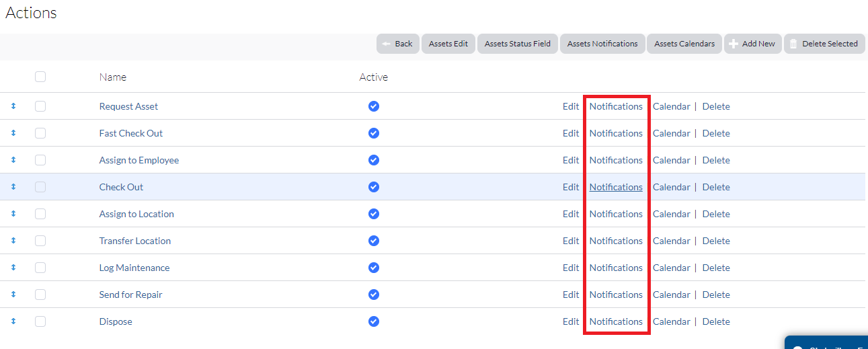Image resolution: width=868 pixels, height=349 pixels.
Task: Click the reorder handle for Send for Repair
Action: [x=13, y=295]
